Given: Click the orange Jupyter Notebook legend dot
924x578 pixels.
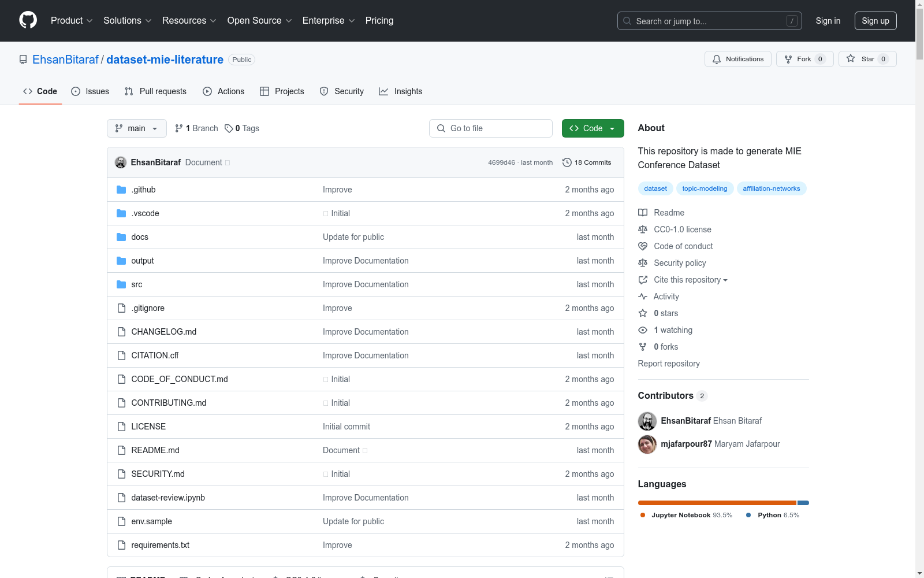Looking at the screenshot, I should 643,515.
